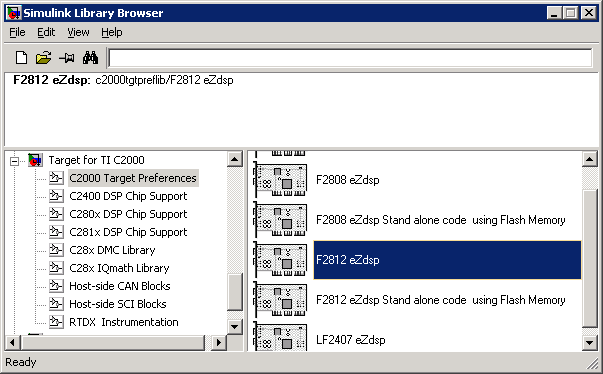Click the Target for TI C2000 library icon
603x374 pixels.
coord(35,160)
